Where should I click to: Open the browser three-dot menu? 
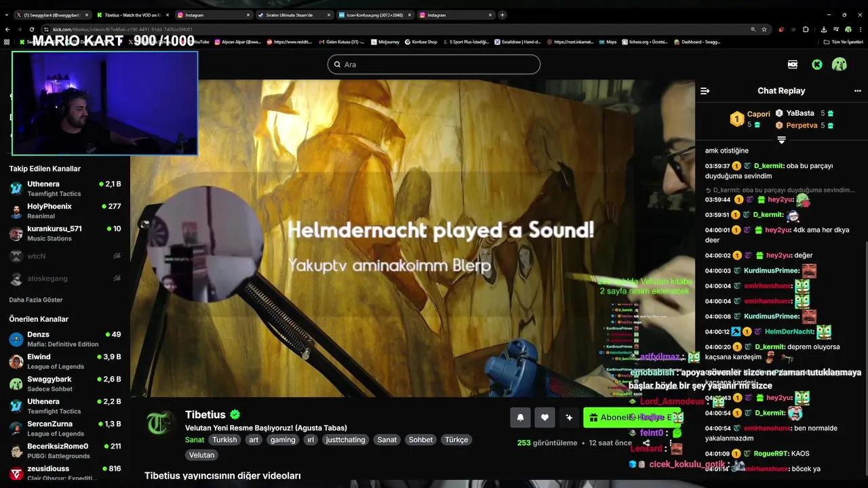tap(861, 29)
